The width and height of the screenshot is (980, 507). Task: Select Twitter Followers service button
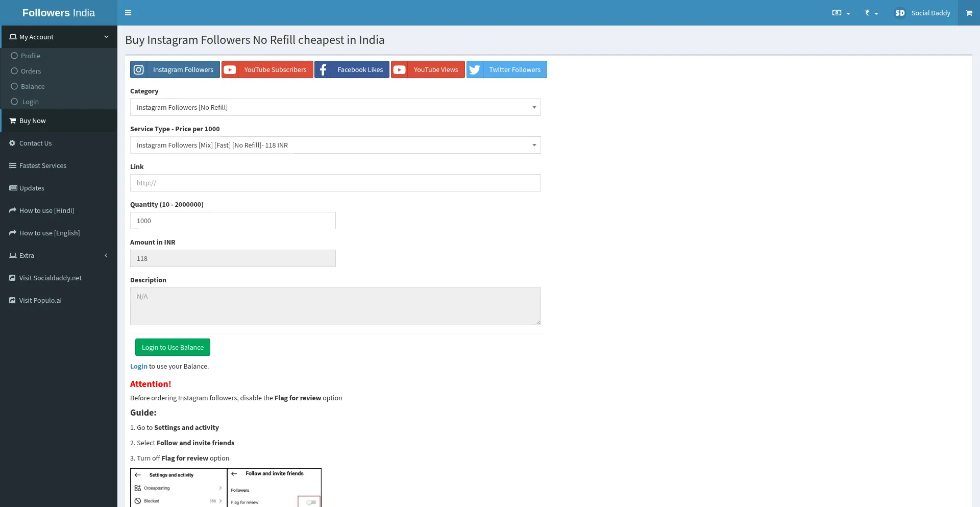(x=507, y=69)
